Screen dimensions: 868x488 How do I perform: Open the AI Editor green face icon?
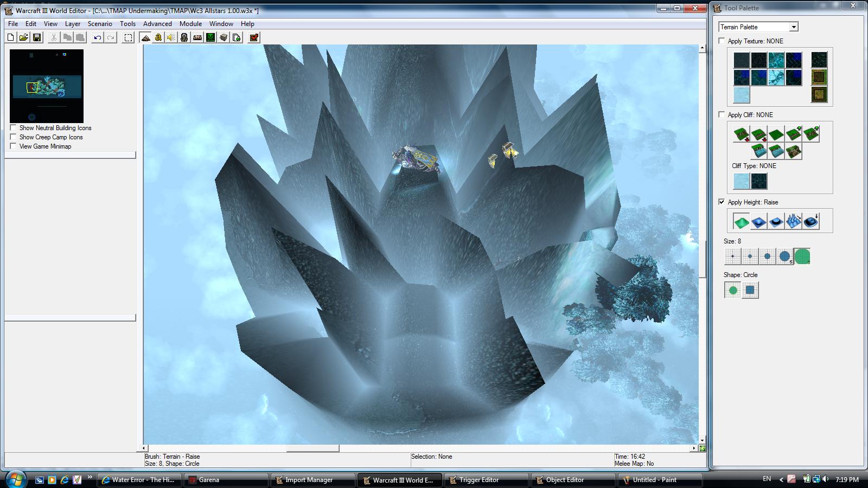pos(210,37)
